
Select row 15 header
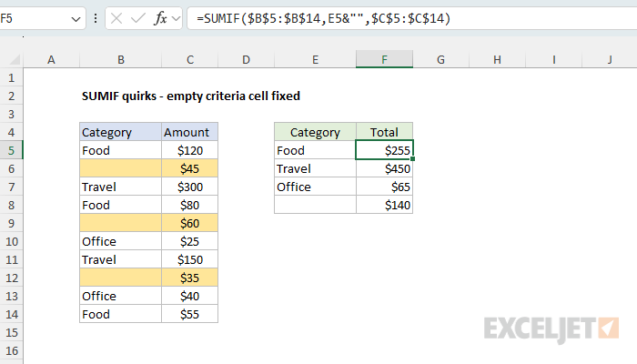(11, 332)
